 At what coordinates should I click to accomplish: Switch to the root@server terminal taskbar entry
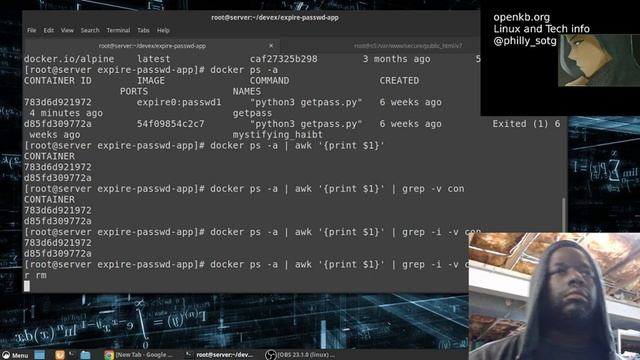pos(220,355)
